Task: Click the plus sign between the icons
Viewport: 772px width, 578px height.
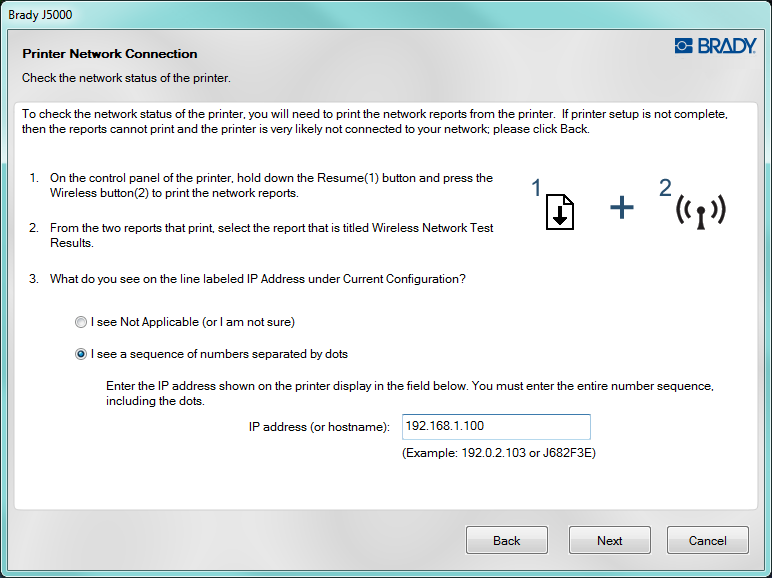Action: tap(622, 208)
